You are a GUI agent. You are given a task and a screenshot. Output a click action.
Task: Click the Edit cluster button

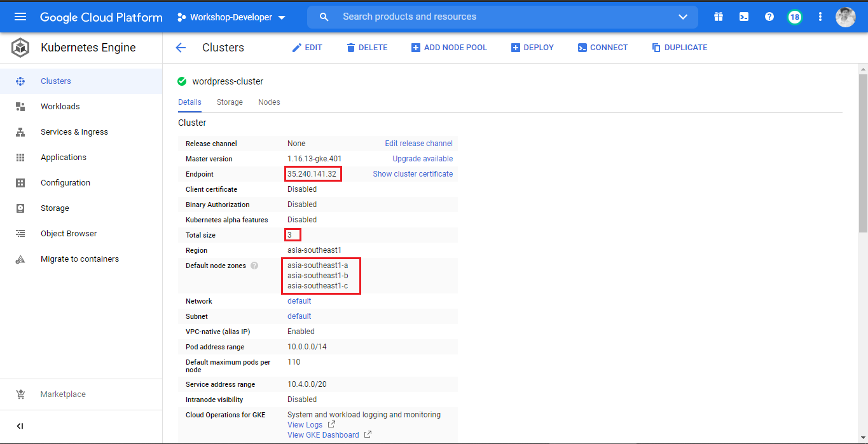(x=307, y=48)
